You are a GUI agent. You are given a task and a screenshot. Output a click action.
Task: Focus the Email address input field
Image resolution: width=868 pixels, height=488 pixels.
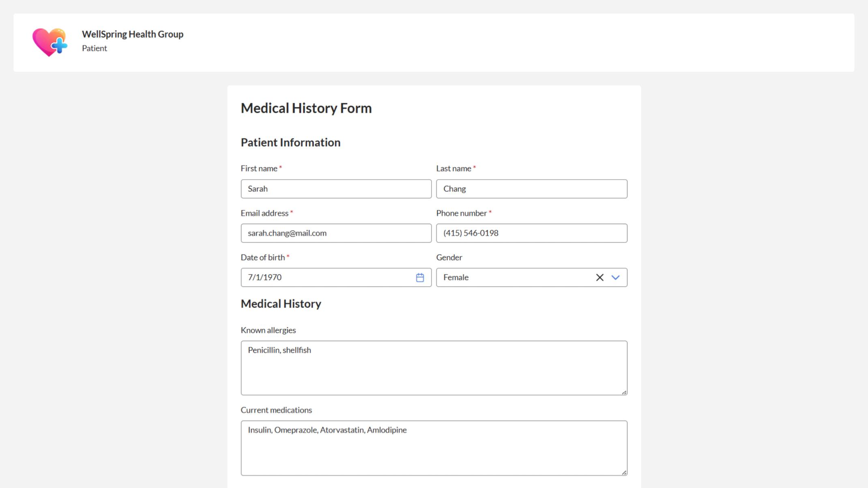[336, 233]
